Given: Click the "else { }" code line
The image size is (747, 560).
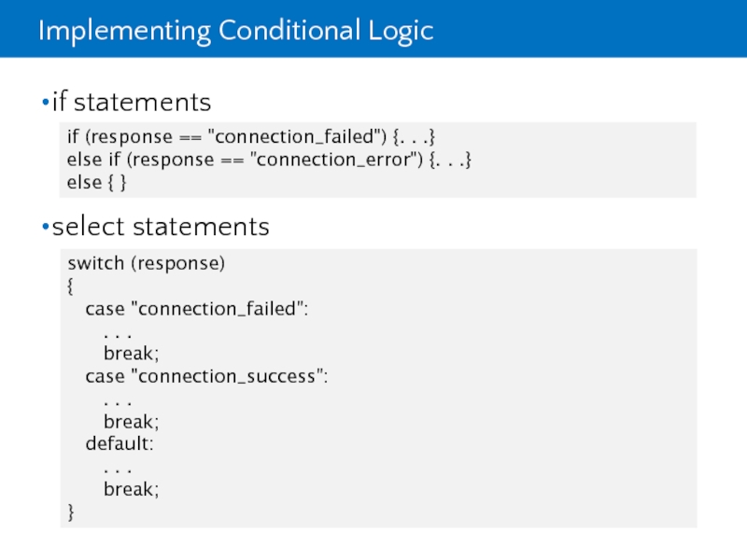Looking at the screenshot, I should pyautogui.click(x=96, y=182).
